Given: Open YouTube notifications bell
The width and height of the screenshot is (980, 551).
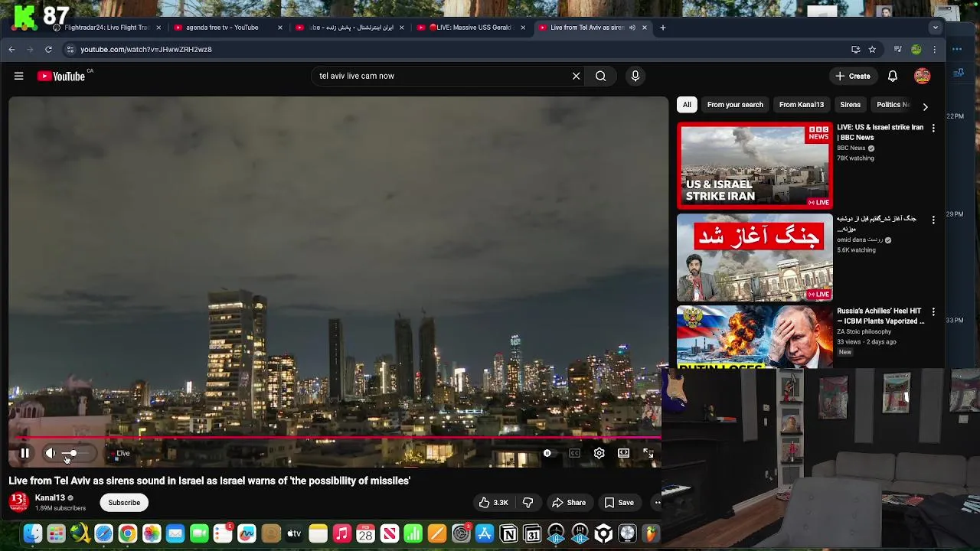Looking at the screenshot, I should click(893, 76).
